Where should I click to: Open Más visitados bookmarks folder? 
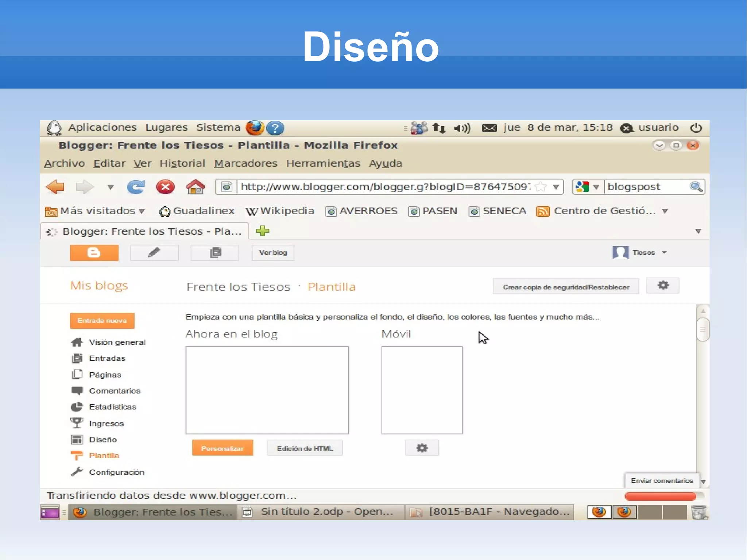[95, 211]
